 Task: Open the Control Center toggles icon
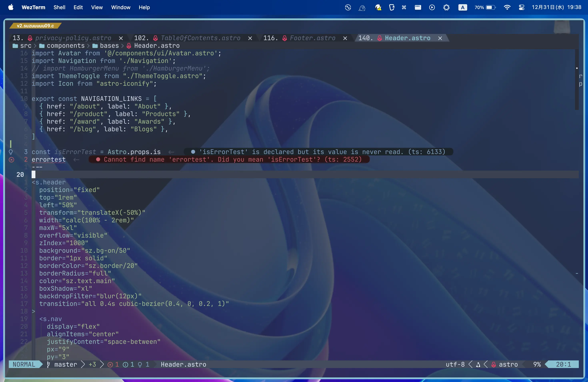(522, 7)
